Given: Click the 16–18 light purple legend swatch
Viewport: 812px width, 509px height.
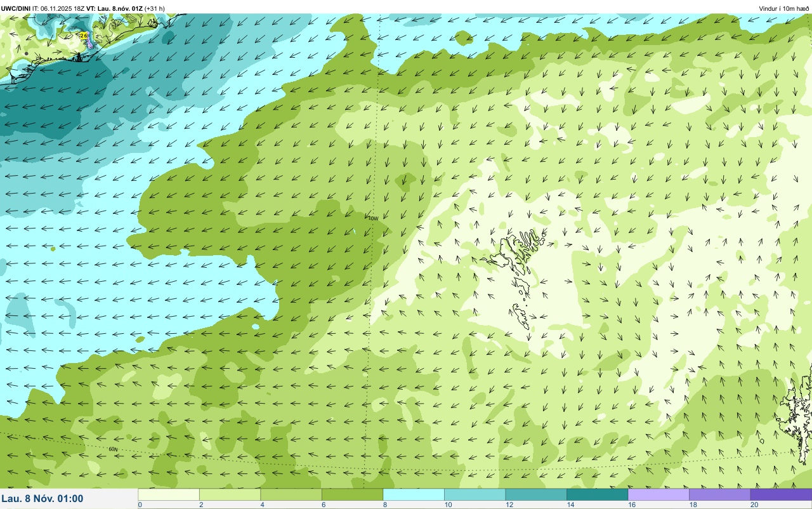Looking at the screenshot, I should click(658, 494).
